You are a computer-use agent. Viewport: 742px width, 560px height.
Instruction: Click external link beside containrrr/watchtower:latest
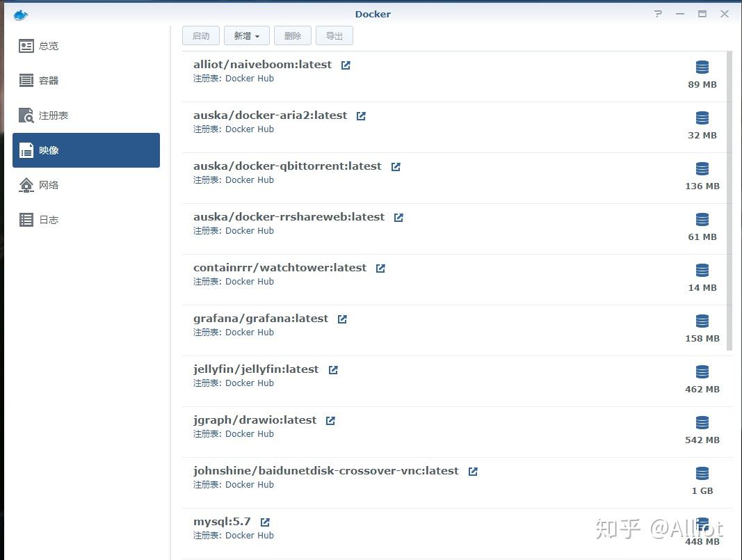click(x=380, y=267)
